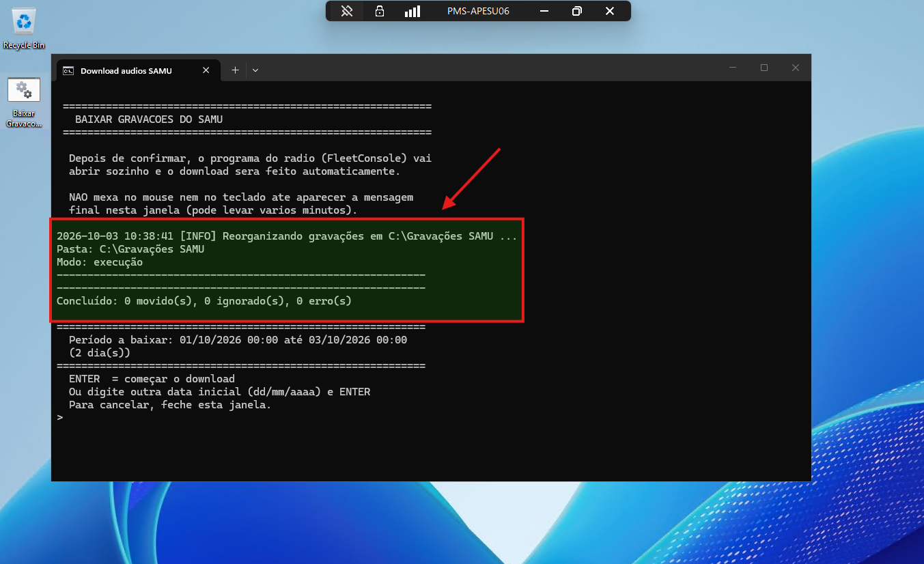Click the '[INFO] Reorganizando gravações' log line
Viewport: 924px width, 564px height.
(287, 236)
